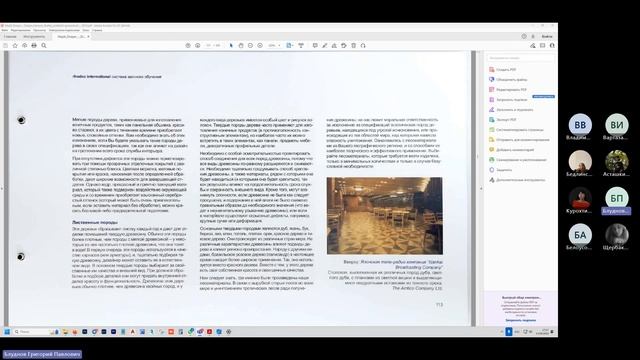The width and height of the screenshot is (640, 360).
Task: Click the magnifier Search icon in toolbar
Action: click(x=44, y=46)
